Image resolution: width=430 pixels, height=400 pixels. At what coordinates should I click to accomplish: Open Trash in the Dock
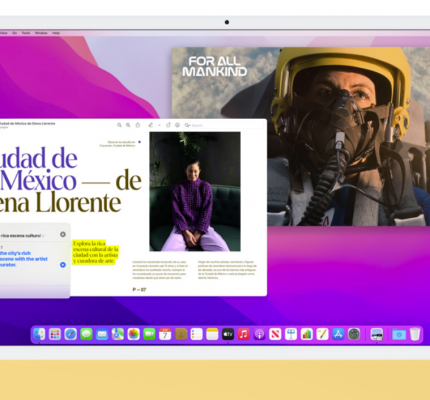[415, 334]
